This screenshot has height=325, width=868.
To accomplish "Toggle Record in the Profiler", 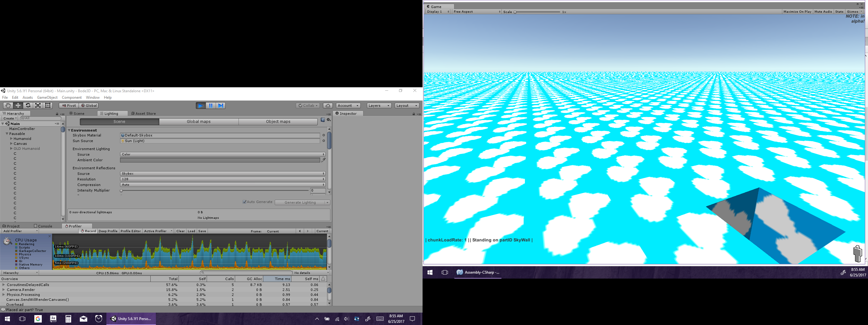I will pyautogui.click(x=88, y=231).
